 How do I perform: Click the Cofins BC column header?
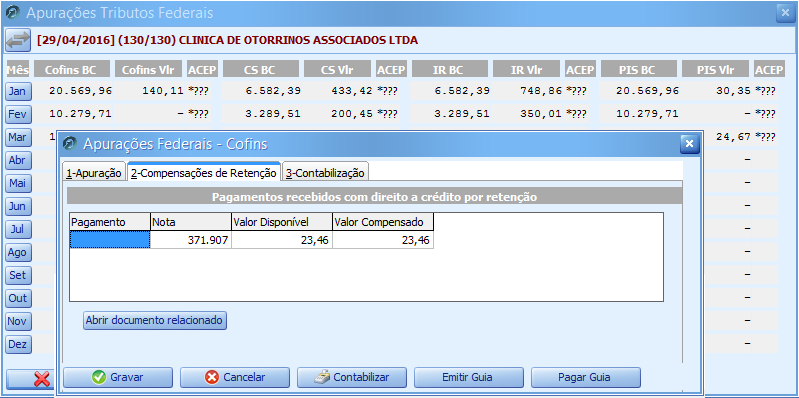pos(71,70)
